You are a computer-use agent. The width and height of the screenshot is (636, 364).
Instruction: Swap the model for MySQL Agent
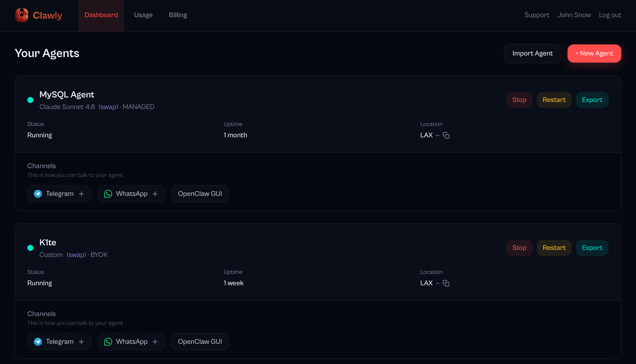(x=108, y=107)
